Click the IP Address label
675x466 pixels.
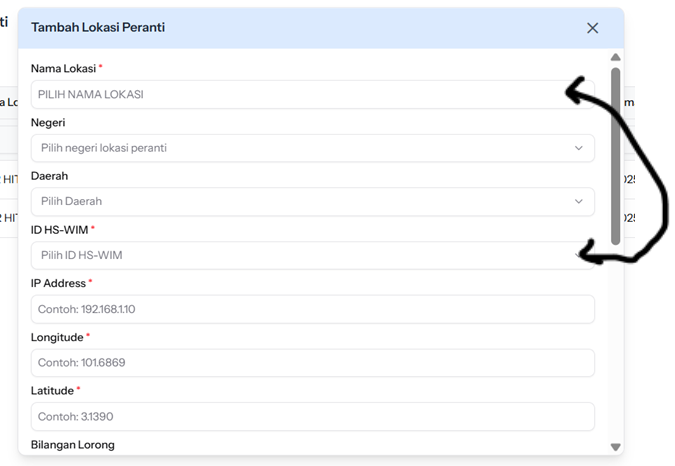(x=58, y=283)
